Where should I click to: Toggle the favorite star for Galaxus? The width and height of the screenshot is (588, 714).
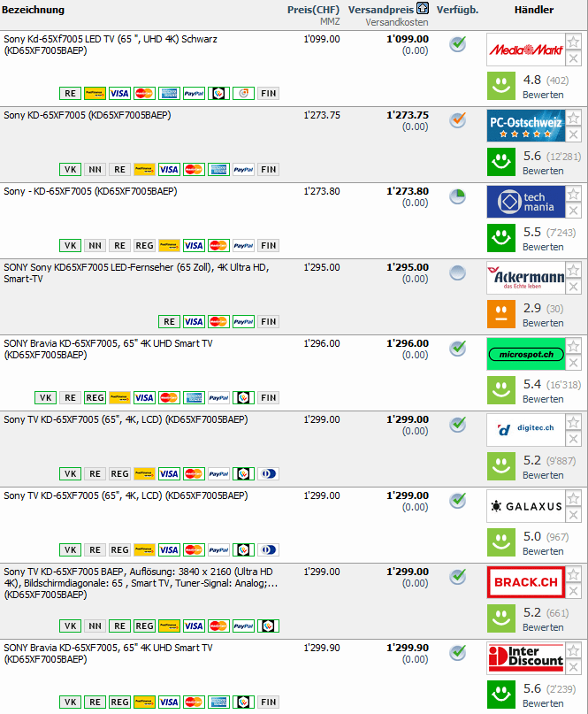point(574,498)
